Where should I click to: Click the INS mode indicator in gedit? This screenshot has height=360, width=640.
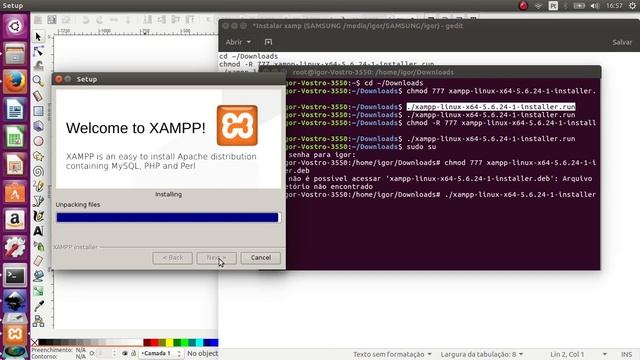(x=626, y=354)
